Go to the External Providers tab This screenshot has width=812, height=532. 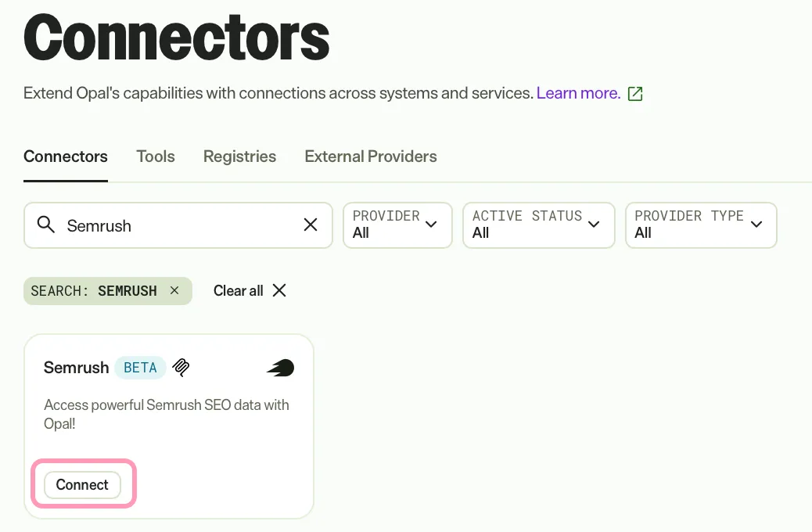point(371,156)
